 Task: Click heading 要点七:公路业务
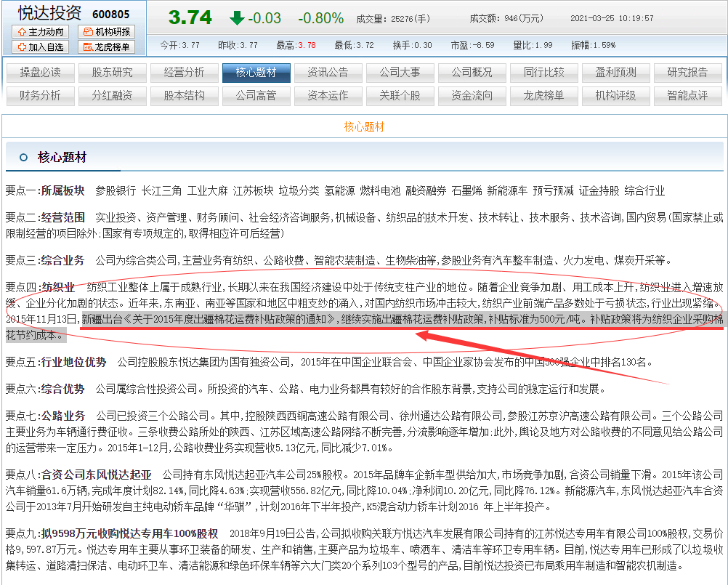46,416
